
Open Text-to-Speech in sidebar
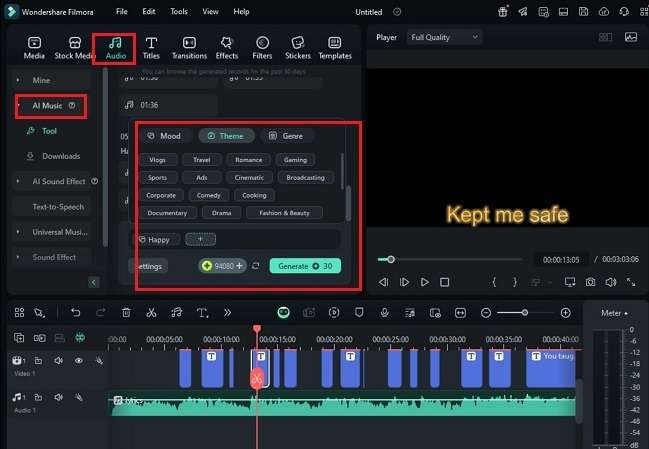click(x=58, y=207)
